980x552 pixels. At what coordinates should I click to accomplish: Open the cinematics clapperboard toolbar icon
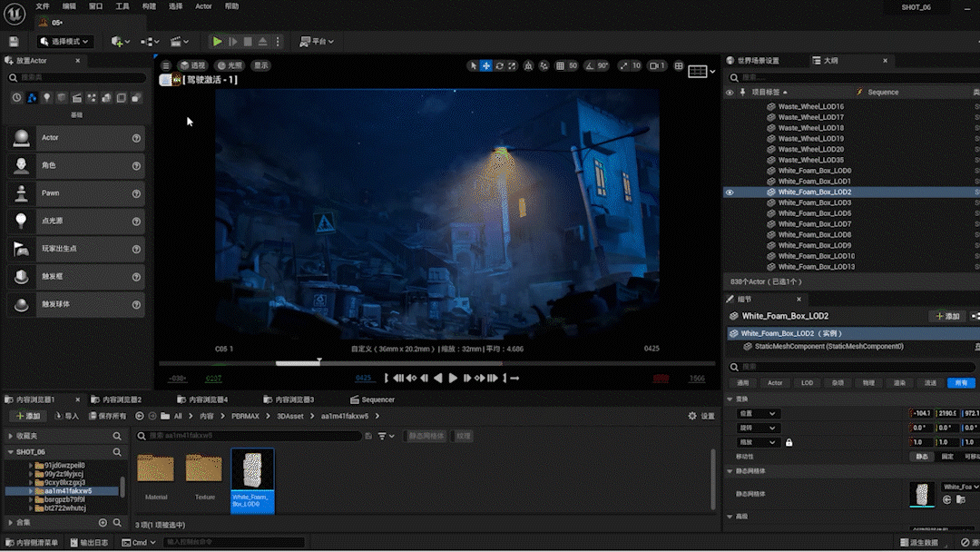point(180,42)
